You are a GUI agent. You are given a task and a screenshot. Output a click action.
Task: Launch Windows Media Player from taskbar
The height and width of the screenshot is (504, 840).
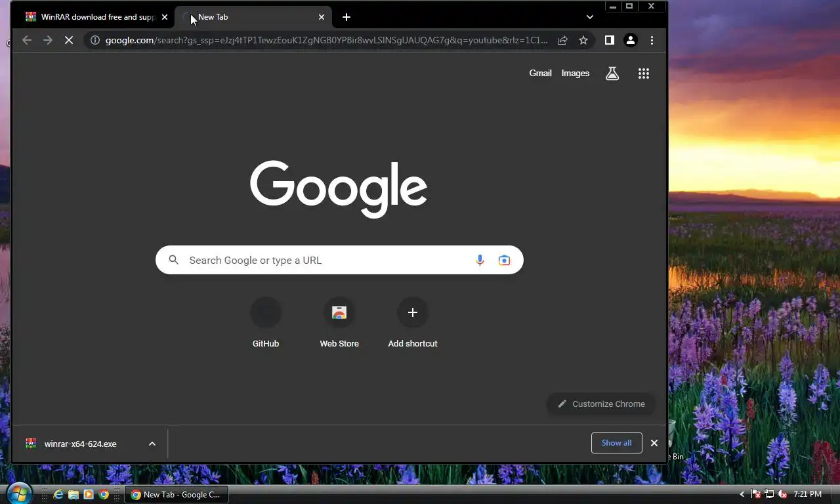(x=89, y=495)
